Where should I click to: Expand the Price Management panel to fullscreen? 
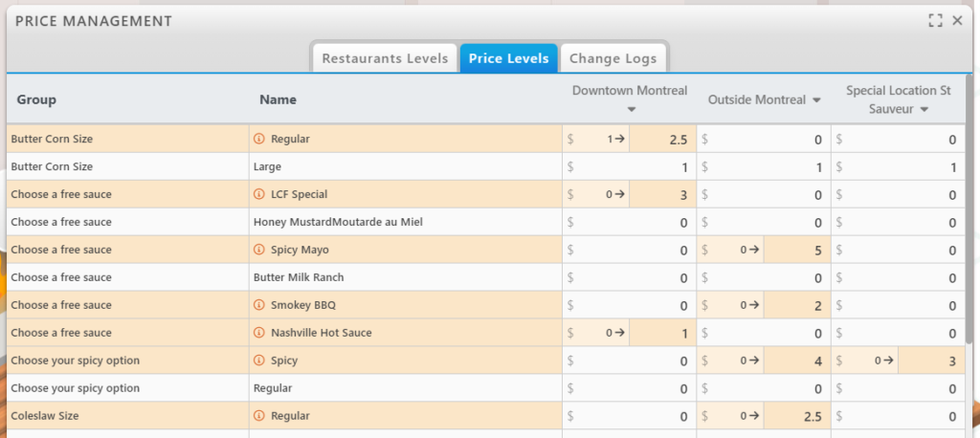935,21
